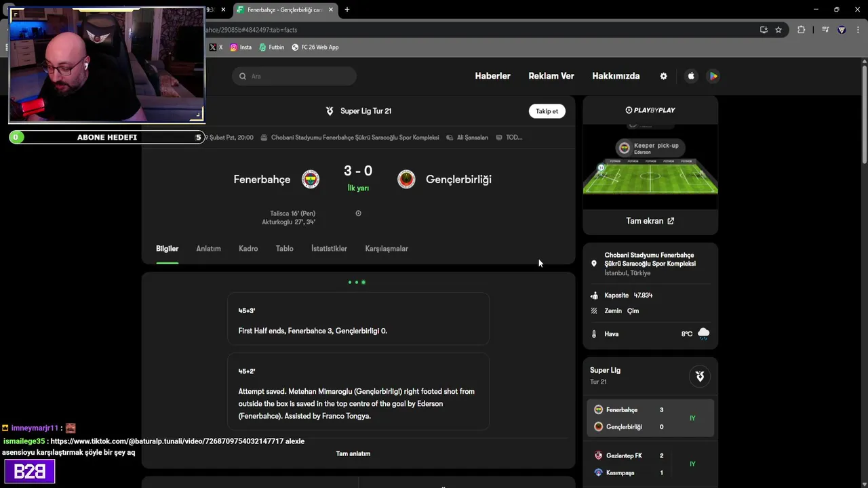Click the Fenerbahçe crest in the scoreboard
The width and height of the screenshot is (868, 488).
(x=311, y=179)
